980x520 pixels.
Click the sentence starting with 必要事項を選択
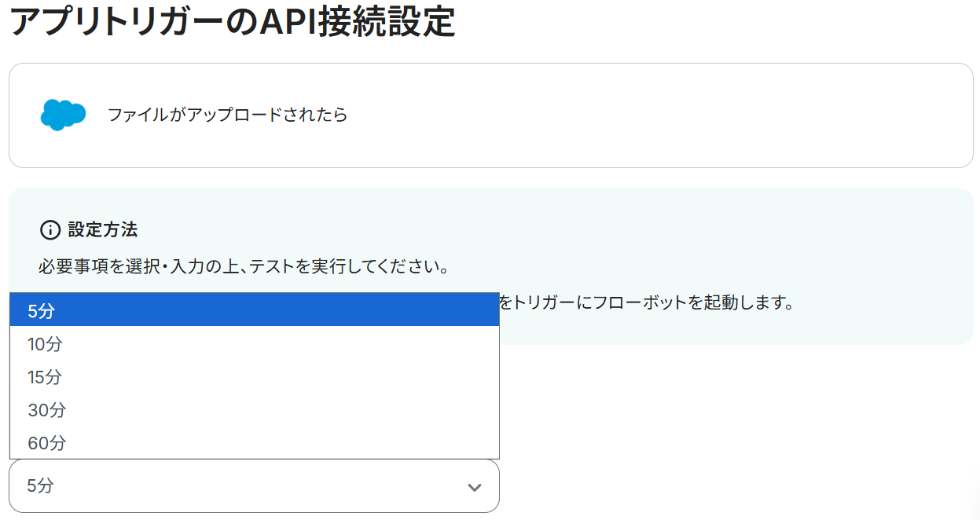244,266
